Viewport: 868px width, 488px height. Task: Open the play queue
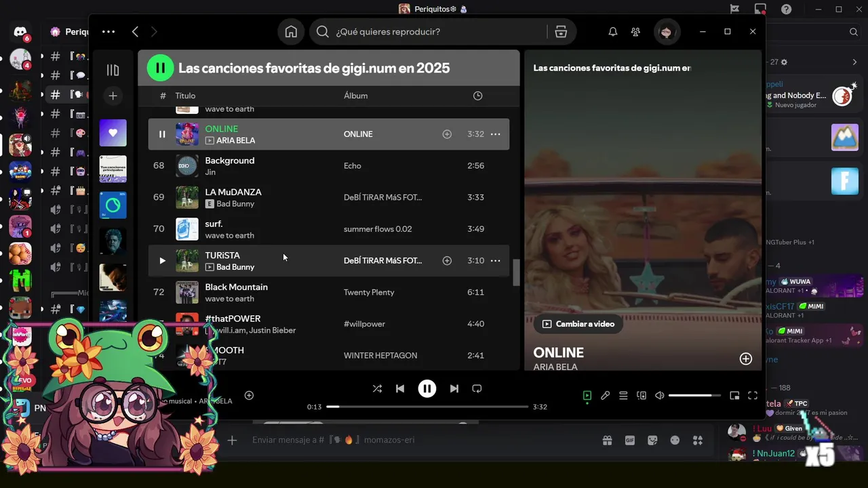[x=623, y=396]
